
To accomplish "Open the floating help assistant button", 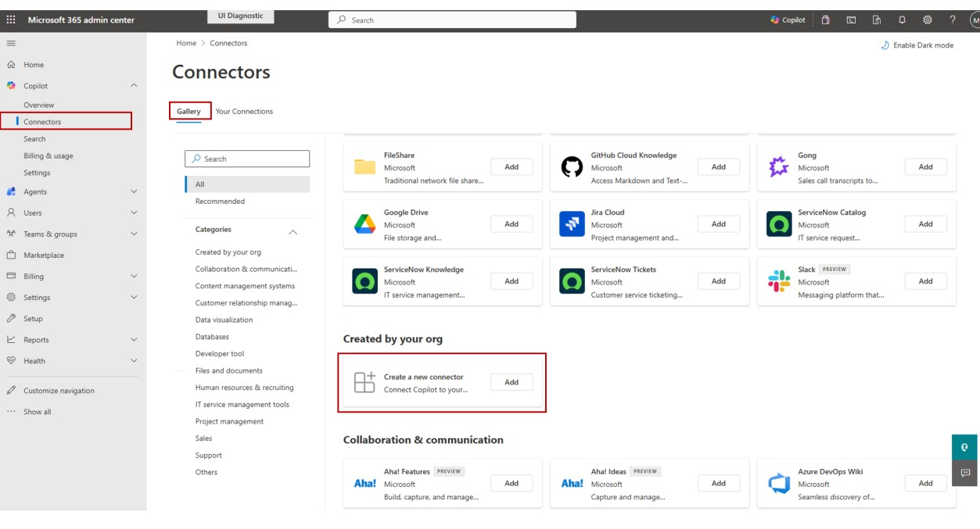I will (x=964, y=448).
